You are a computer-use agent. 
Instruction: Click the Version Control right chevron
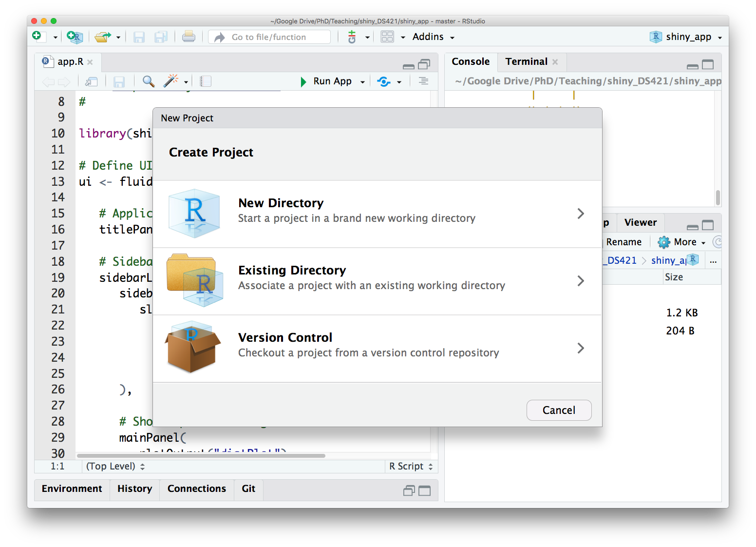pos(580,348)
